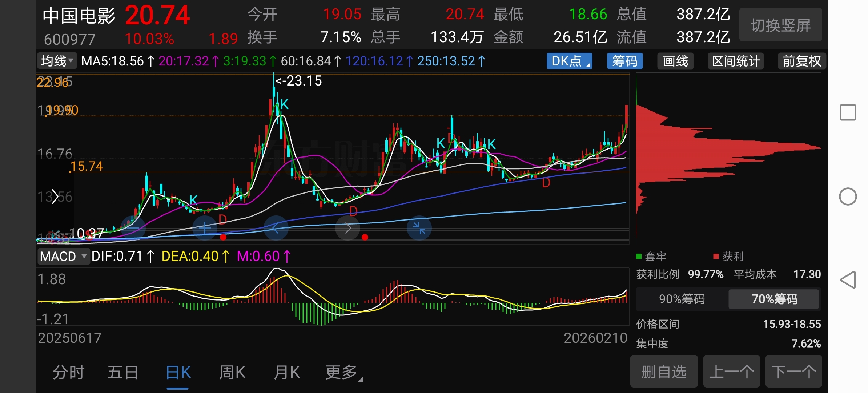Tap the 删自选 button
The image size is (868, 393).
pos(664,372)
